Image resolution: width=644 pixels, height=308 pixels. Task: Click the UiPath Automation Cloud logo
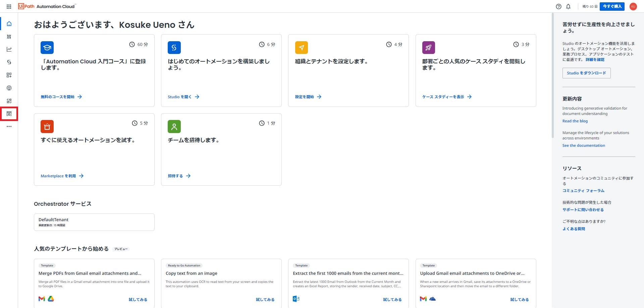pos(47,6)
